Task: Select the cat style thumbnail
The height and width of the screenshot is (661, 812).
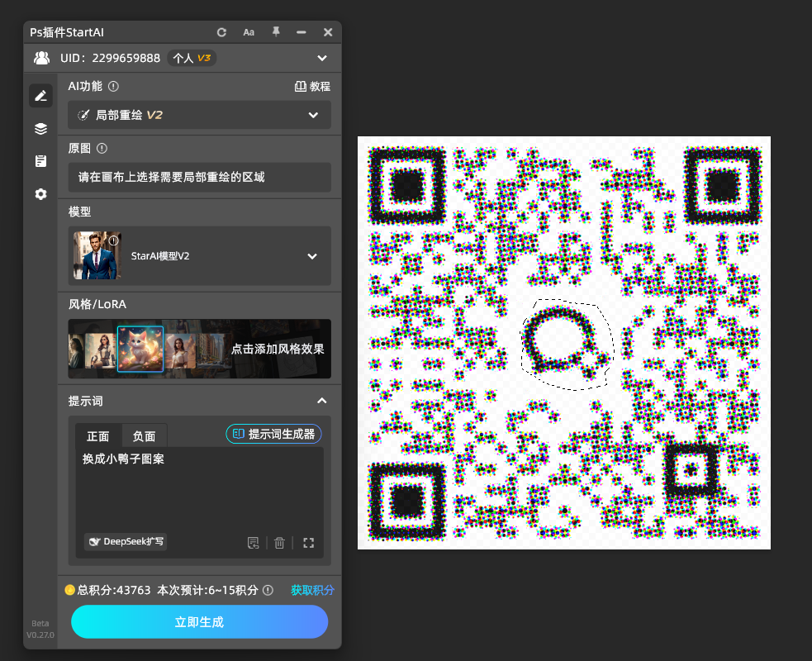Action: point(140,350)
